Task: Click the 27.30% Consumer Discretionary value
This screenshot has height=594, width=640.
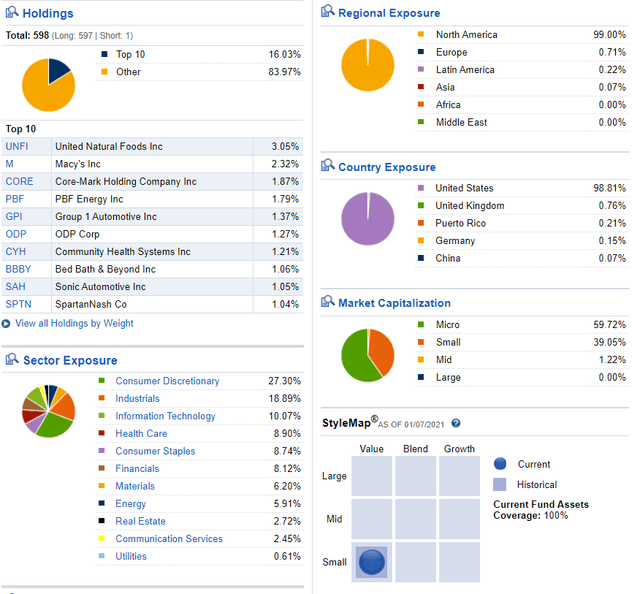Action: pos(284,381)
